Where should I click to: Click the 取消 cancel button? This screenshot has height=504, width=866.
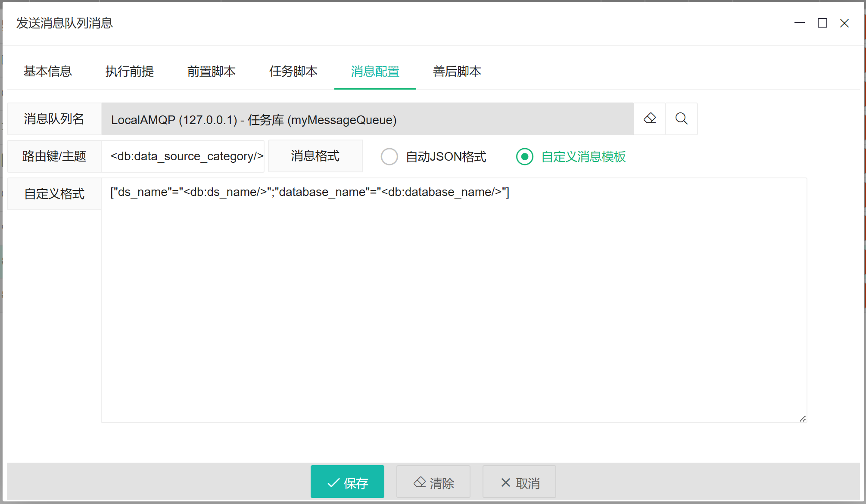click(x=520, y=482)
